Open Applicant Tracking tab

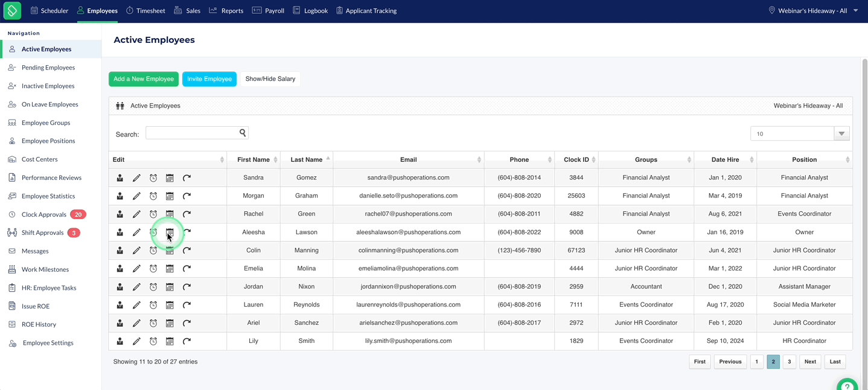pos(366,11)
